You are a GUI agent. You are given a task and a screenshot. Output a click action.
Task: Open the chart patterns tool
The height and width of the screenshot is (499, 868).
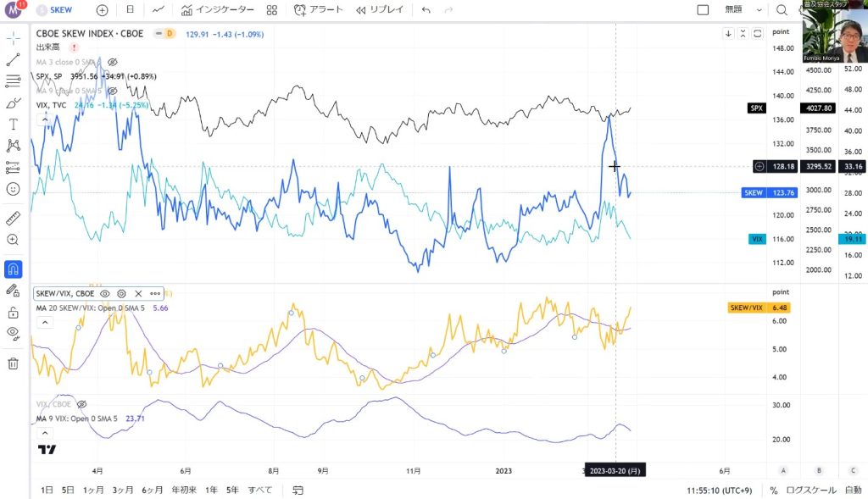click(x=14, y=146)
